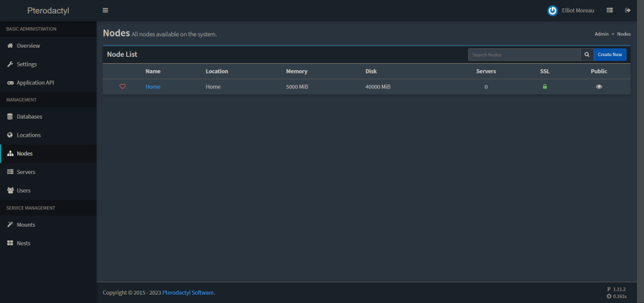Image resolution: width=644 pixels, height=303 pixels.
Task: Click the heartbeat status heart icon
Action: pyautogui.click(x=122, y=86)
